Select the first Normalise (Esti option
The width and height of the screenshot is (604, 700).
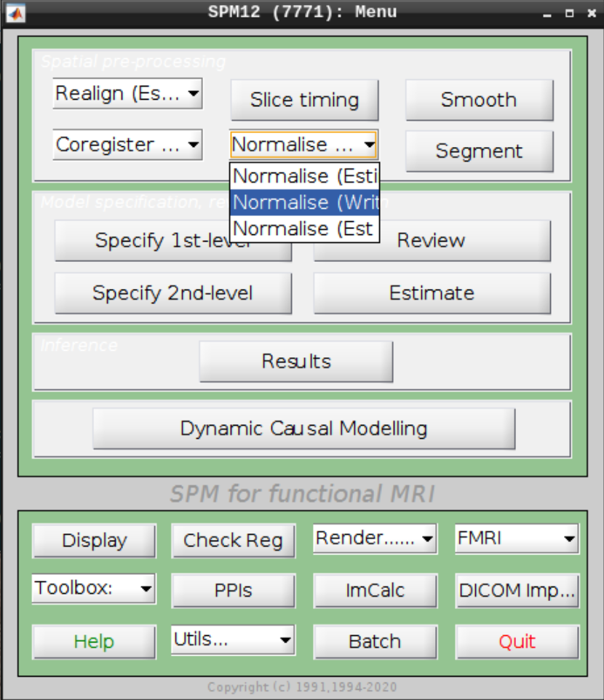point(304,176)
